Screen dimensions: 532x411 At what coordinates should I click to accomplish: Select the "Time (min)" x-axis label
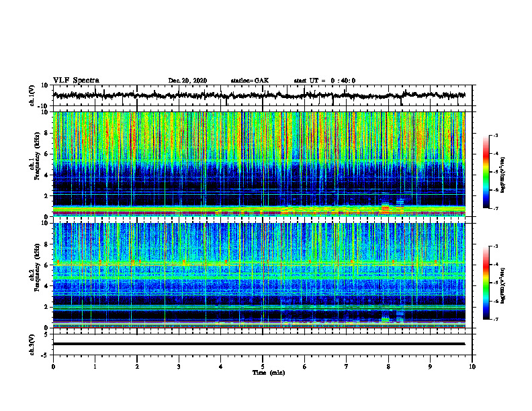(269, 373)
